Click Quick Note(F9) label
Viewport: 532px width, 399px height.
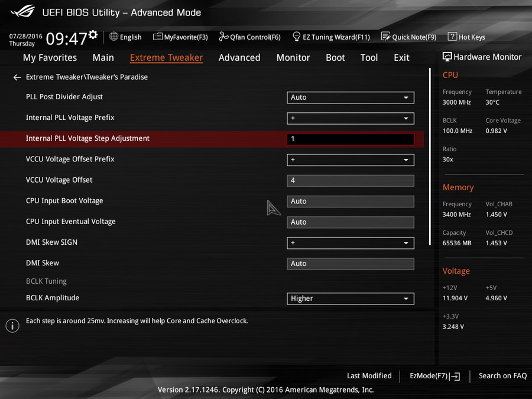(414, 37)
